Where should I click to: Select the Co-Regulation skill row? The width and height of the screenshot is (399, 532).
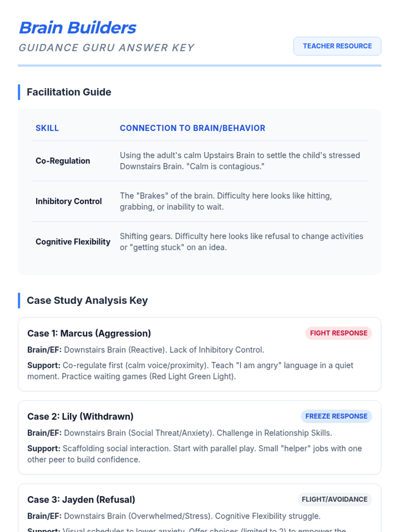pyautogui.click(x=199, y=161)
